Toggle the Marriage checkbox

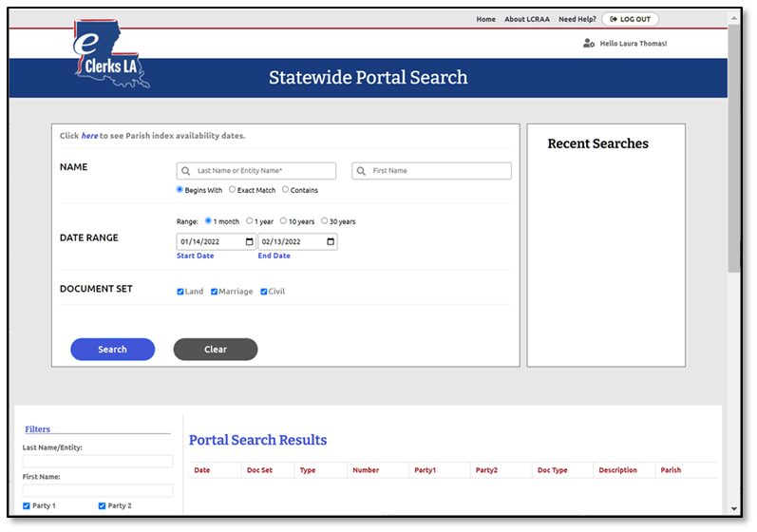click(x=215, y=292)
